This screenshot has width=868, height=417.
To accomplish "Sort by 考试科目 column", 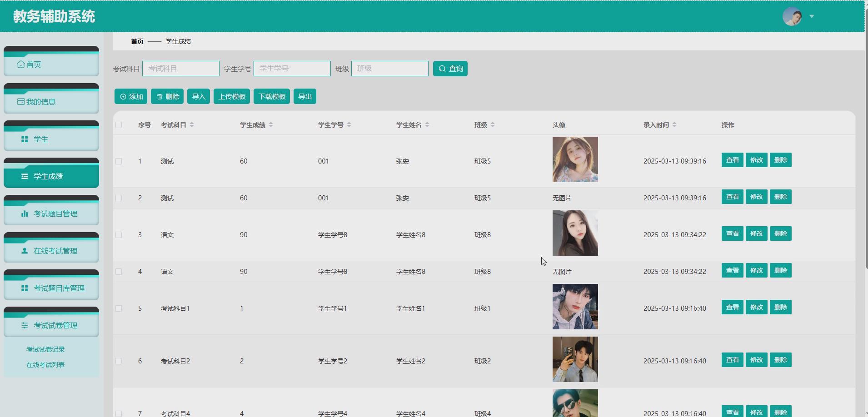I will pyautogui.click(x=192, y=124).
